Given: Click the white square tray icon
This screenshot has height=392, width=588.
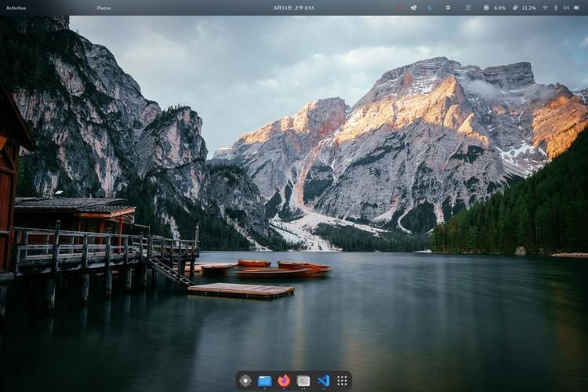Looking at the screenshot, I should point(448,8).
